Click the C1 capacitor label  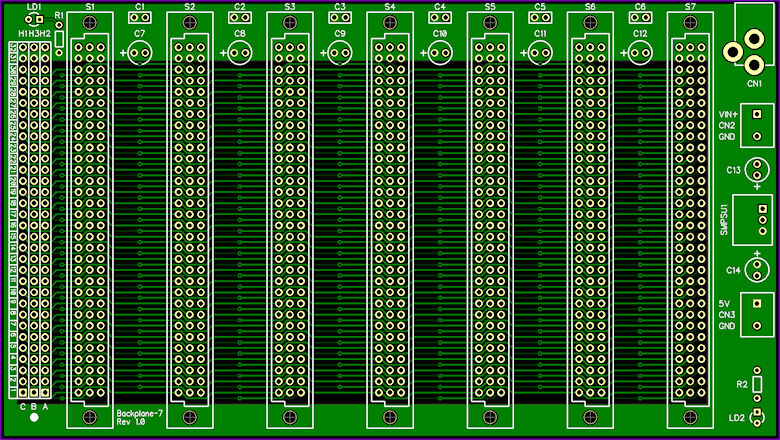140,6
